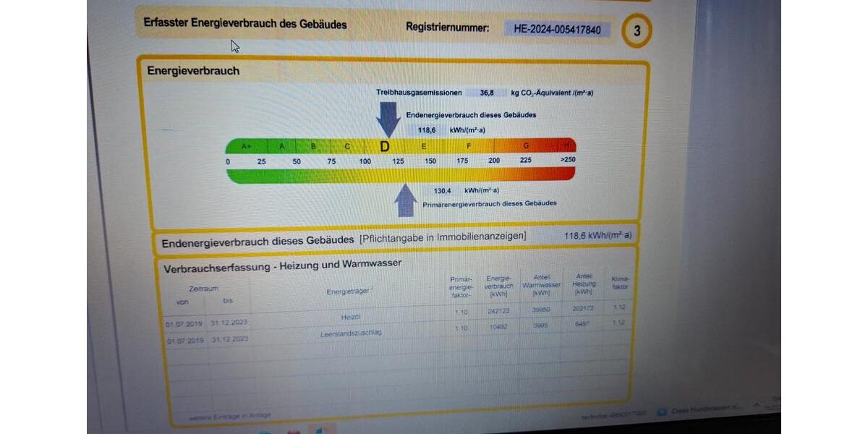Click the blue up arrow below the scale
Screen dimensions: 868x434
pos(406,200)
